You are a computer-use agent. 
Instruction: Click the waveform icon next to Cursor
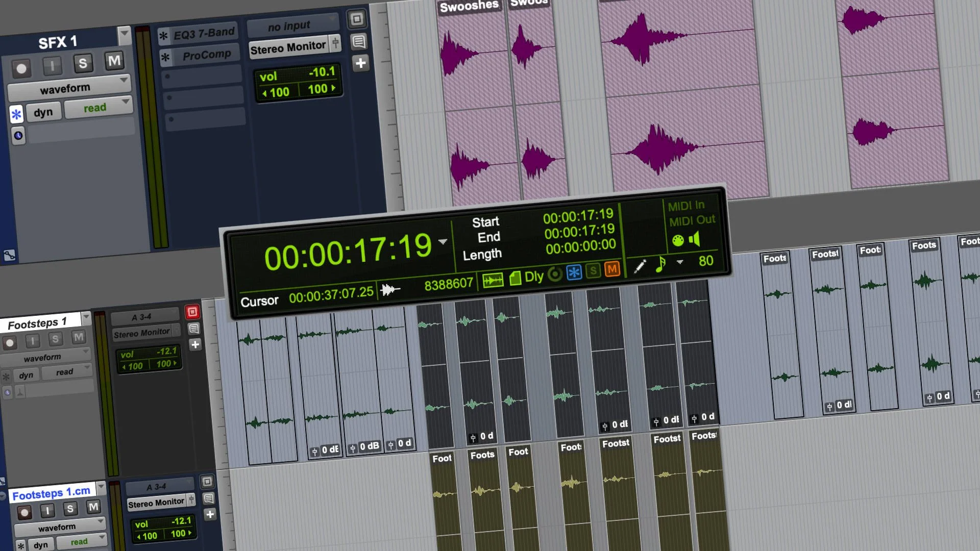tap(390, 290)
